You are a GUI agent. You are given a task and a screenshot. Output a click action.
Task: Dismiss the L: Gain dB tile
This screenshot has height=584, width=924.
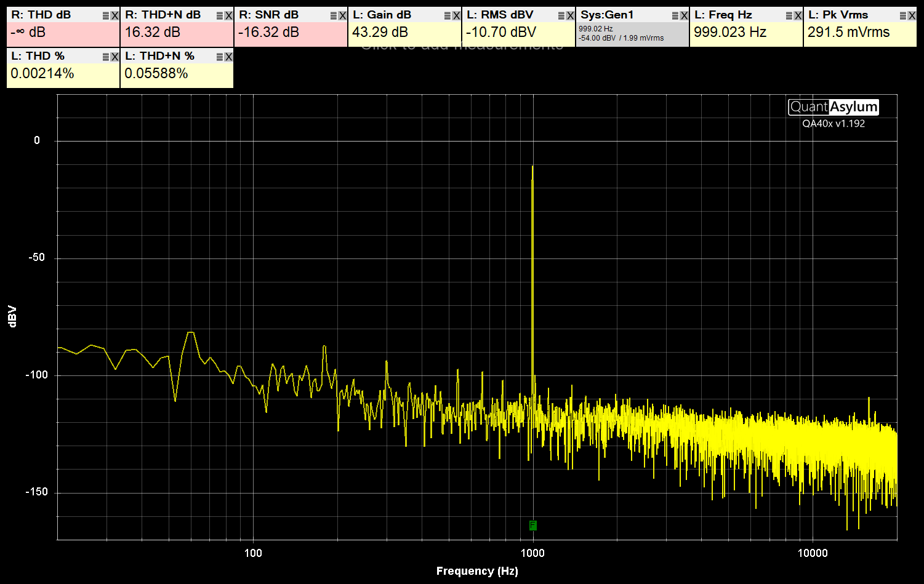coord(456,16)
